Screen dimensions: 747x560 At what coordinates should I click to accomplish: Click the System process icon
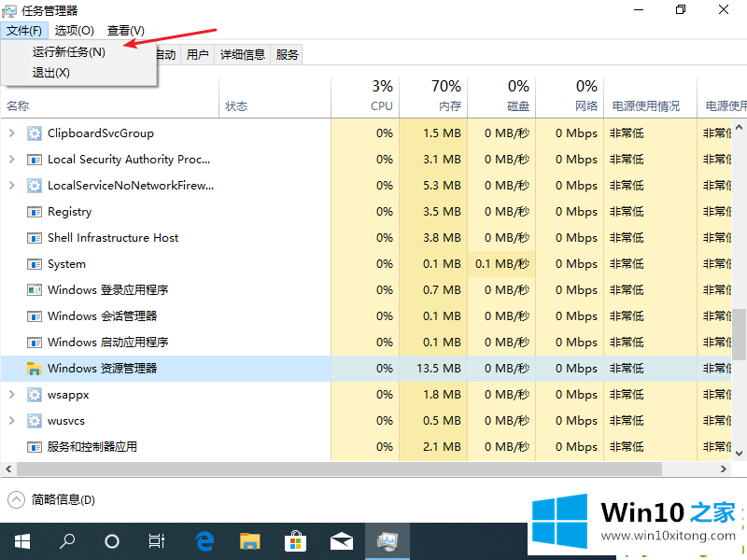pos(34,264)
